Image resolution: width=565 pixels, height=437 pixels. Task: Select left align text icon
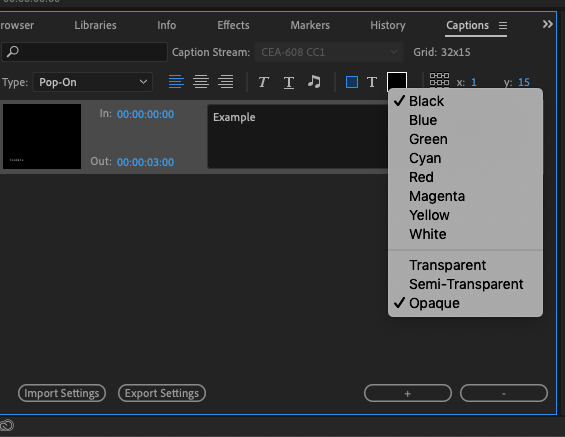click(x=176, y=82)
